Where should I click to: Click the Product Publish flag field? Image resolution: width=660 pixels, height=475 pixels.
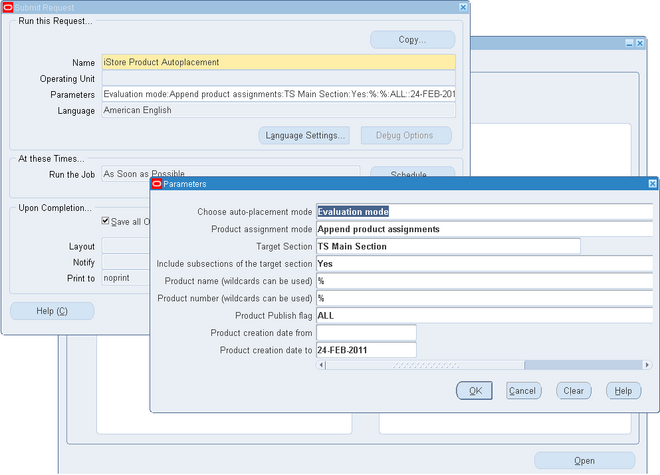coord(484,315)
